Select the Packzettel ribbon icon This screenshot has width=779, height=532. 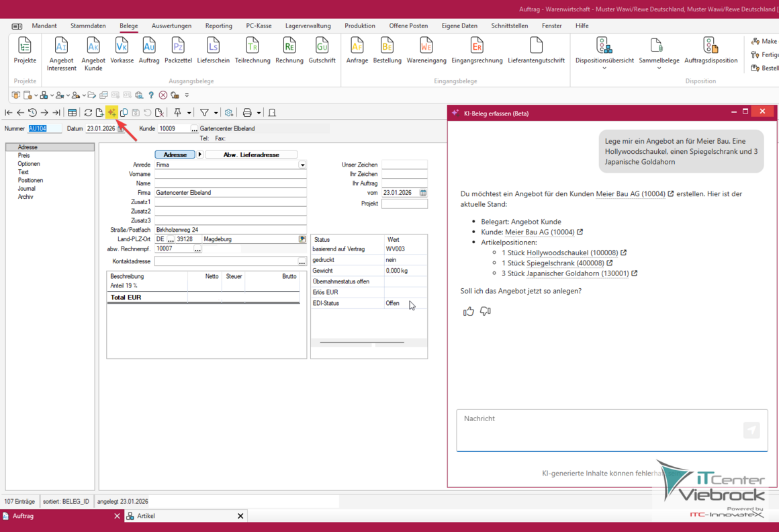(x=178, y=50)
